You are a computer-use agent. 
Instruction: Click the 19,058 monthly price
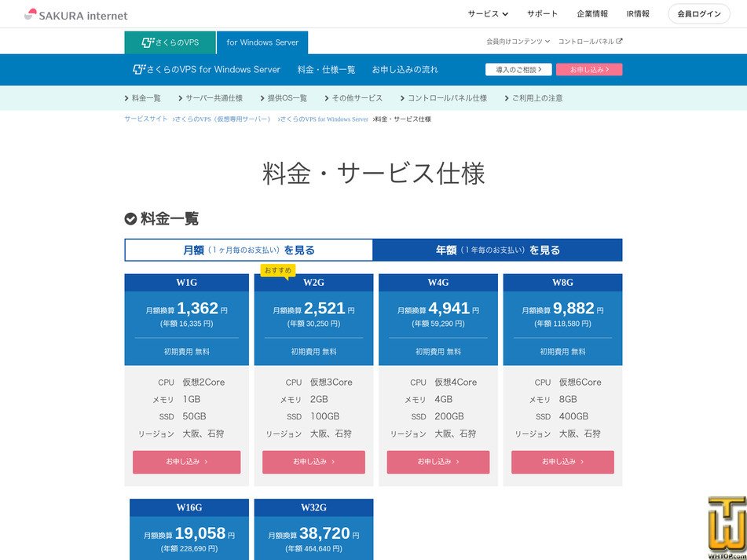(x=200, y=533)
